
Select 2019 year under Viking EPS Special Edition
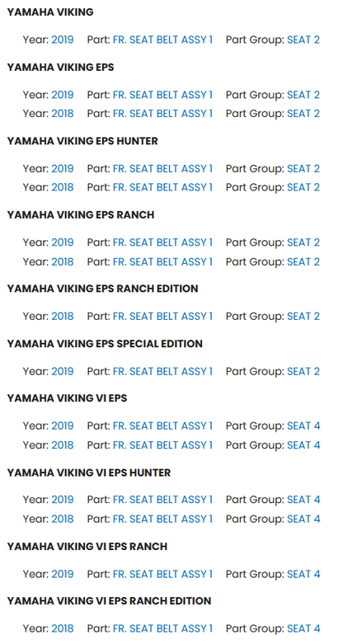[x=63, y=371]
